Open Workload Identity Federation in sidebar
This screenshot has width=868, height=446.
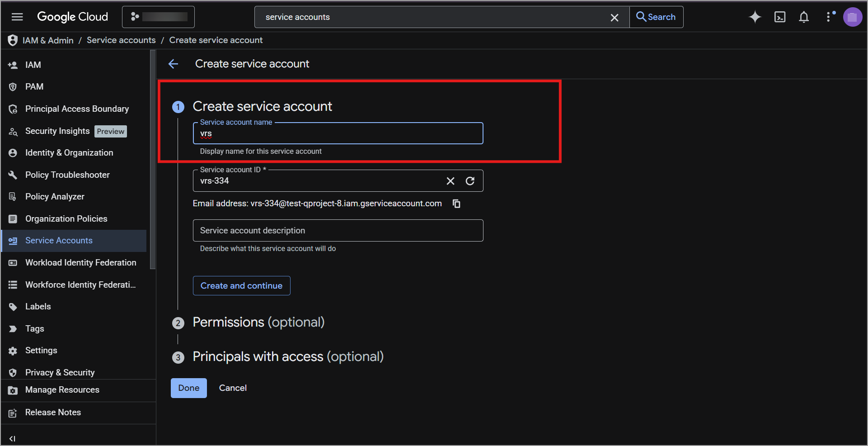(80, 262)
